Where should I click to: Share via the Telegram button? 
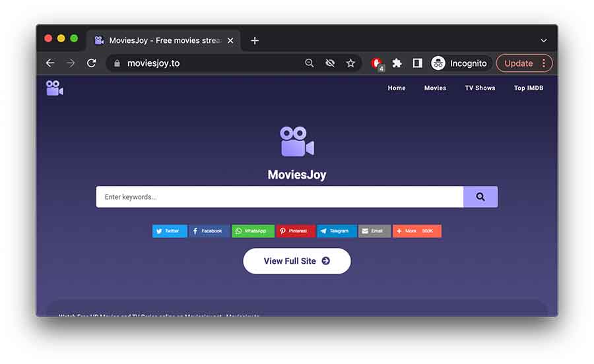337,231
